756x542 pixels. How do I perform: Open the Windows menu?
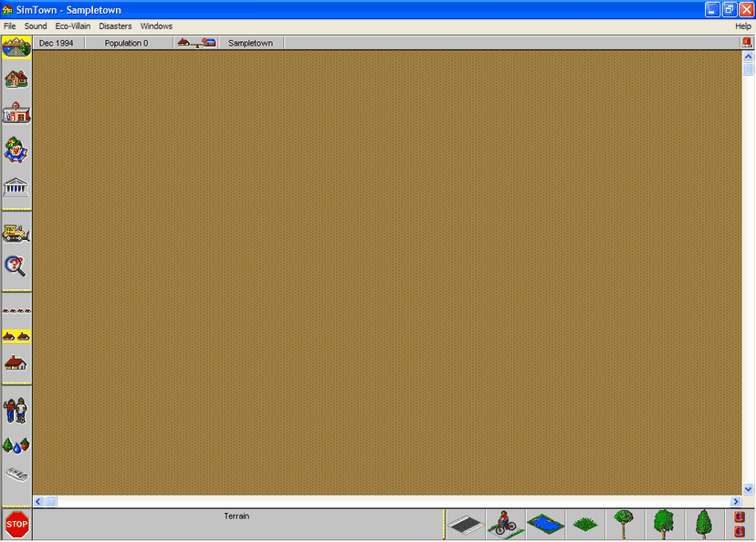click(156, 26)
